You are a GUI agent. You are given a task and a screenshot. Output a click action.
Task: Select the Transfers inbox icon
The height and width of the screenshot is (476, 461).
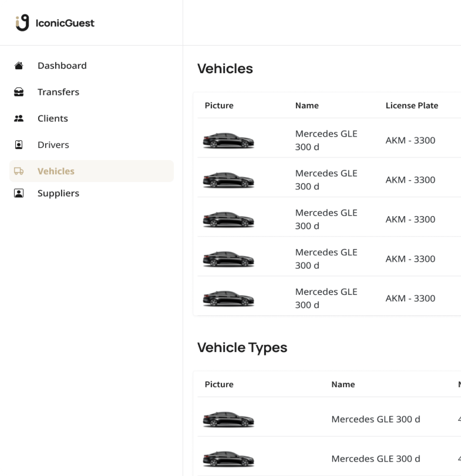[x=19, y=92]
